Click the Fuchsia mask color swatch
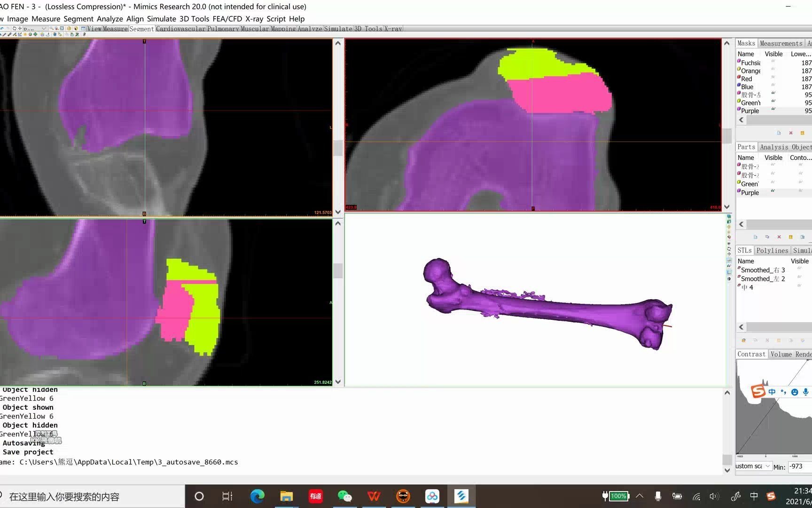This screenshot has height=508, width=812. 739,61
